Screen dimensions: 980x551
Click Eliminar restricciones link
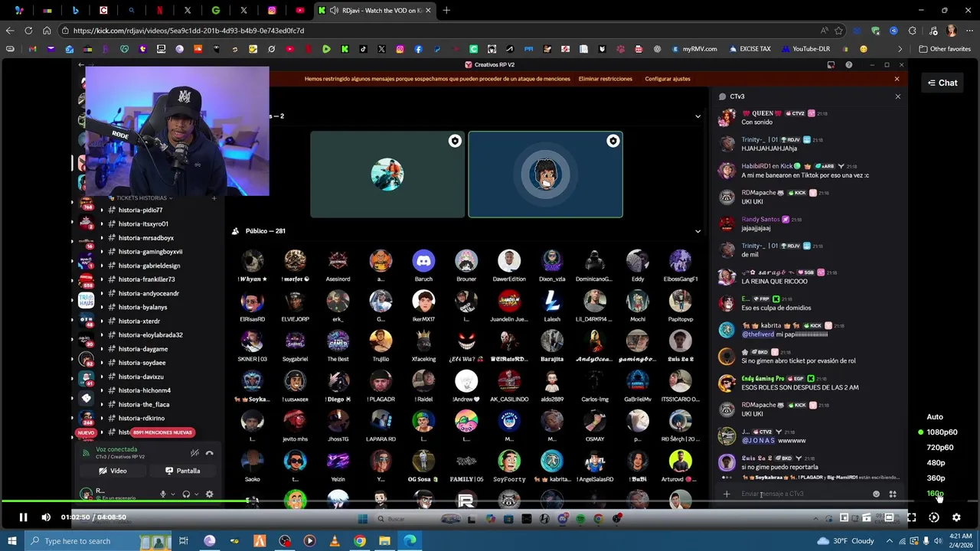coord(606,79)
